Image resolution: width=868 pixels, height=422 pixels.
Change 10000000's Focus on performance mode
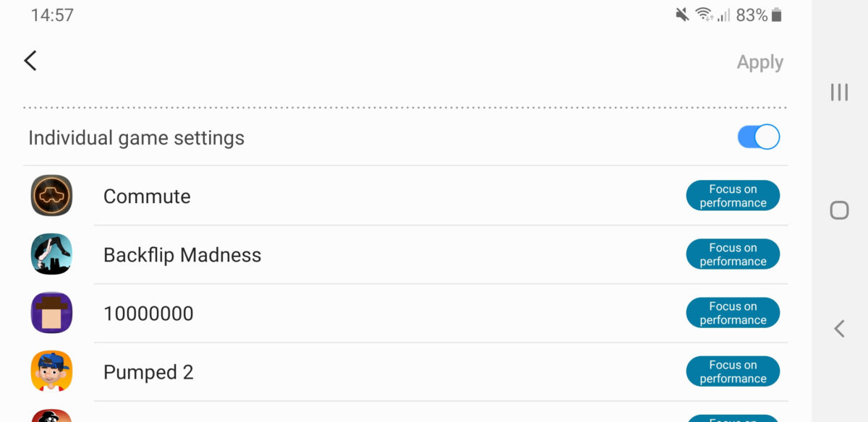pos(733,313)
